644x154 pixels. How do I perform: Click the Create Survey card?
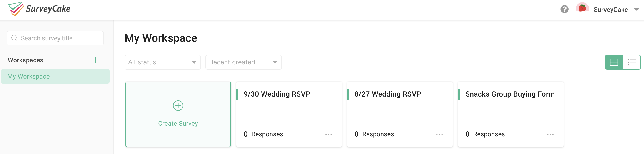[178, 114]
